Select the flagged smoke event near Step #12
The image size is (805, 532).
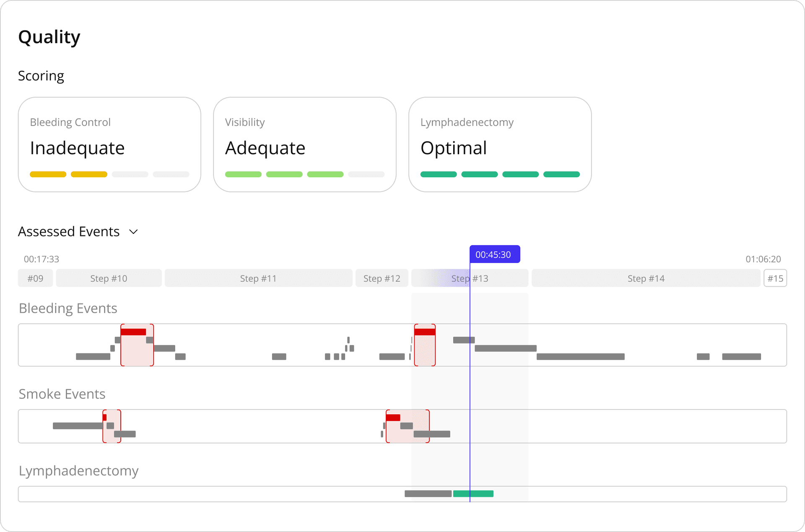coord(408,426)
